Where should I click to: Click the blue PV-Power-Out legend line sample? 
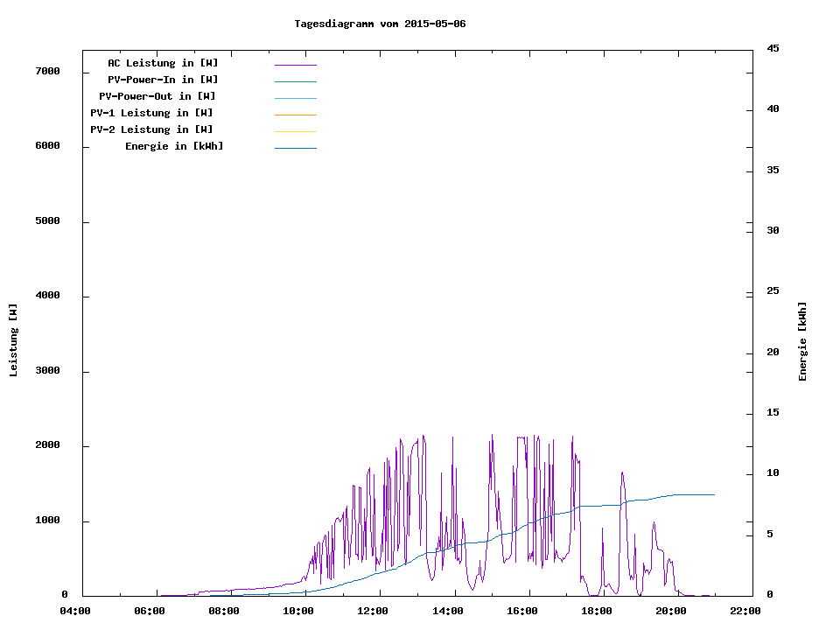pos(295,98)
